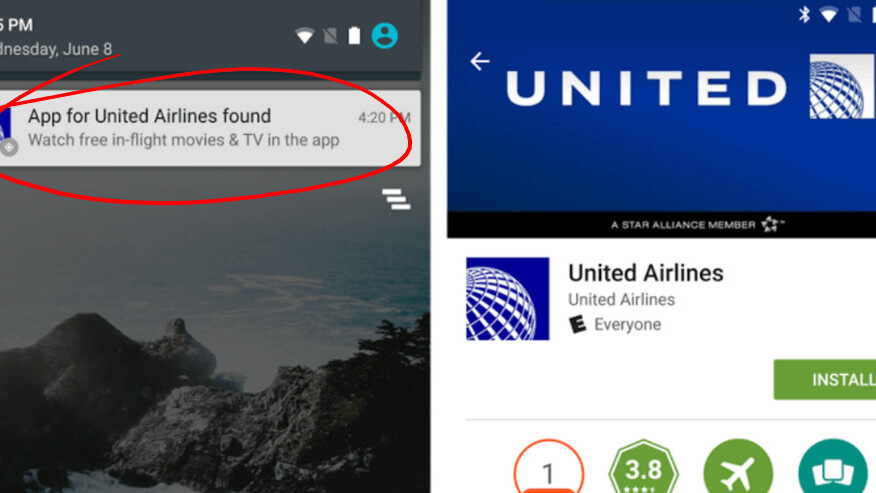Tap the airplane travel category badge

[x=738, y=467]
